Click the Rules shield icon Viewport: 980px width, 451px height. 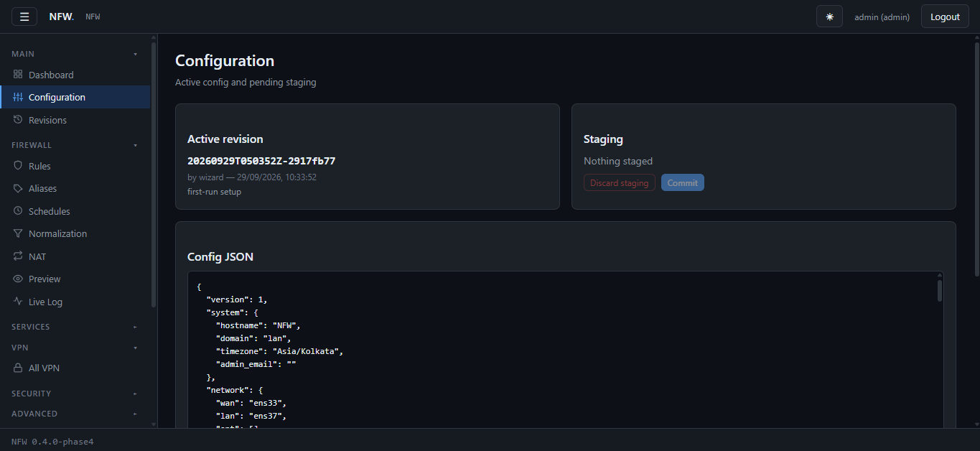(18, 166)
